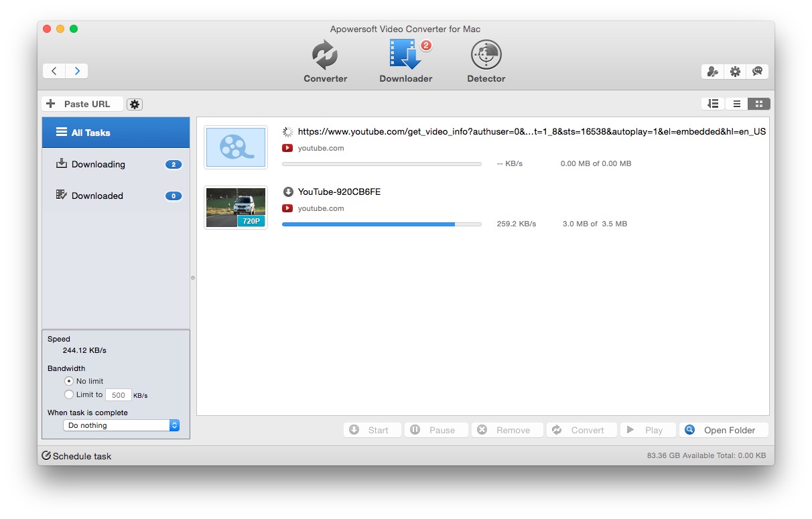Open download settings gear beside Paste URL
812x519 pixels.
[135, 104]
